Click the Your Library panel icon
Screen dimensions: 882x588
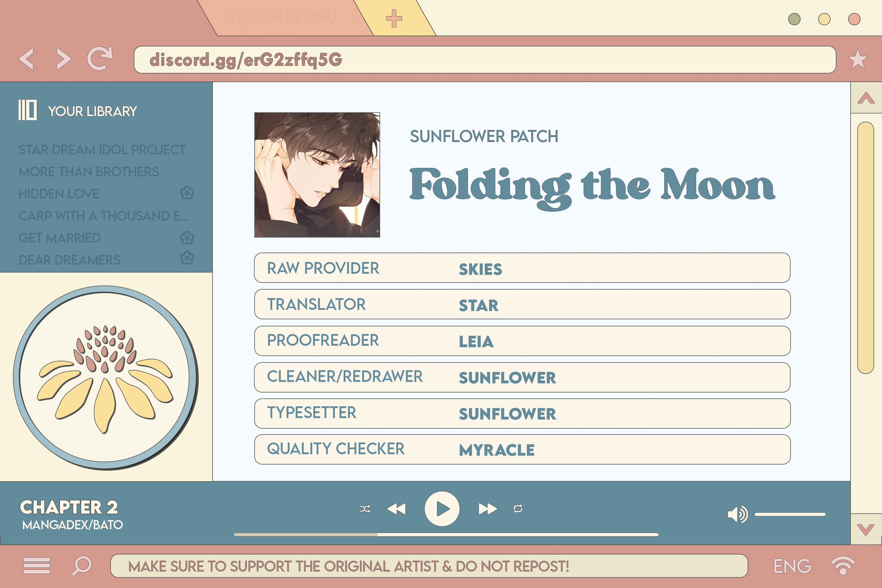(27, 110)
